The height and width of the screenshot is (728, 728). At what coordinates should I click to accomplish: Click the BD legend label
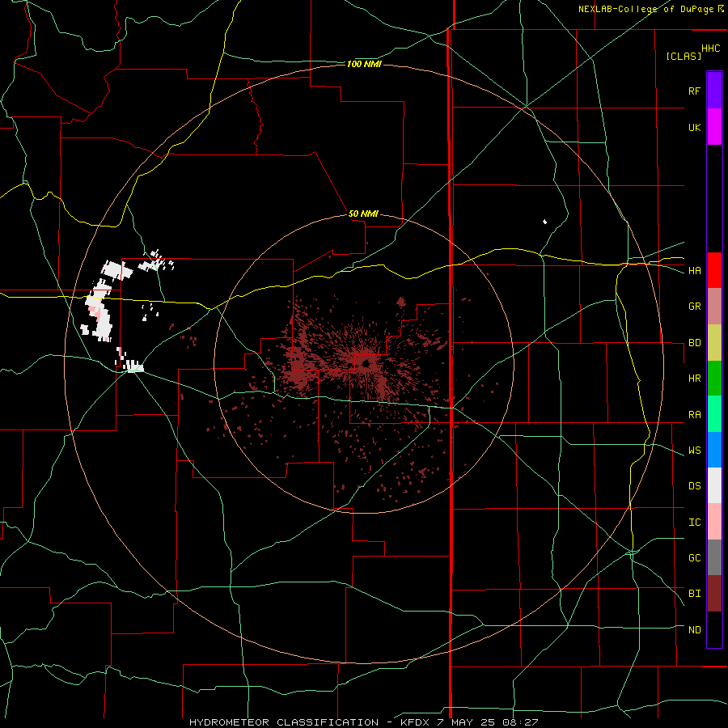point(694,343)
